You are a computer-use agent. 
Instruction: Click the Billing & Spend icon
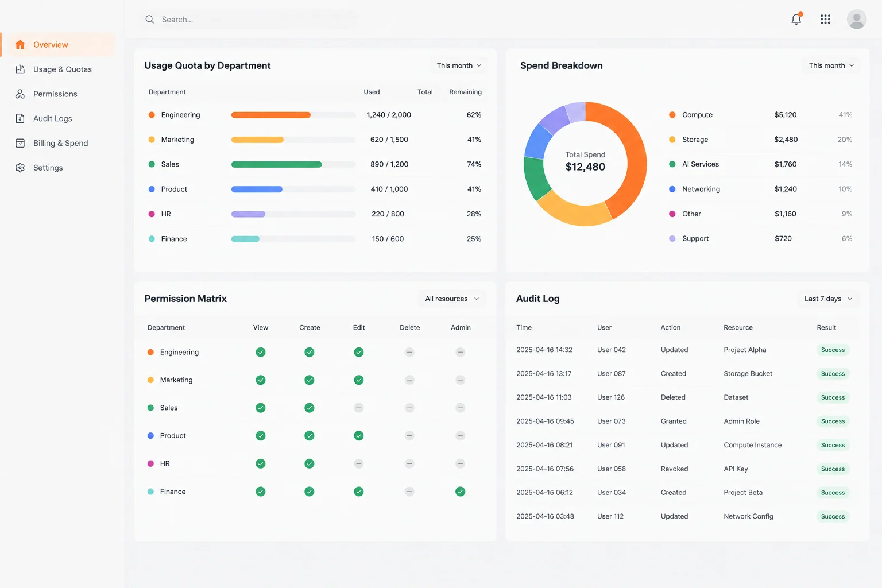[20, 144]
